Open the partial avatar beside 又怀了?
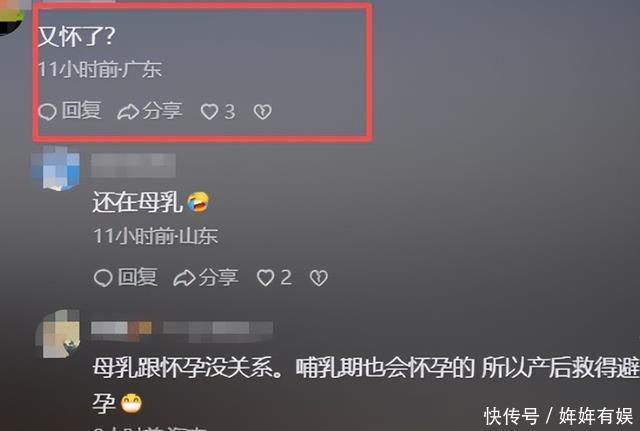 pos(12,17)
